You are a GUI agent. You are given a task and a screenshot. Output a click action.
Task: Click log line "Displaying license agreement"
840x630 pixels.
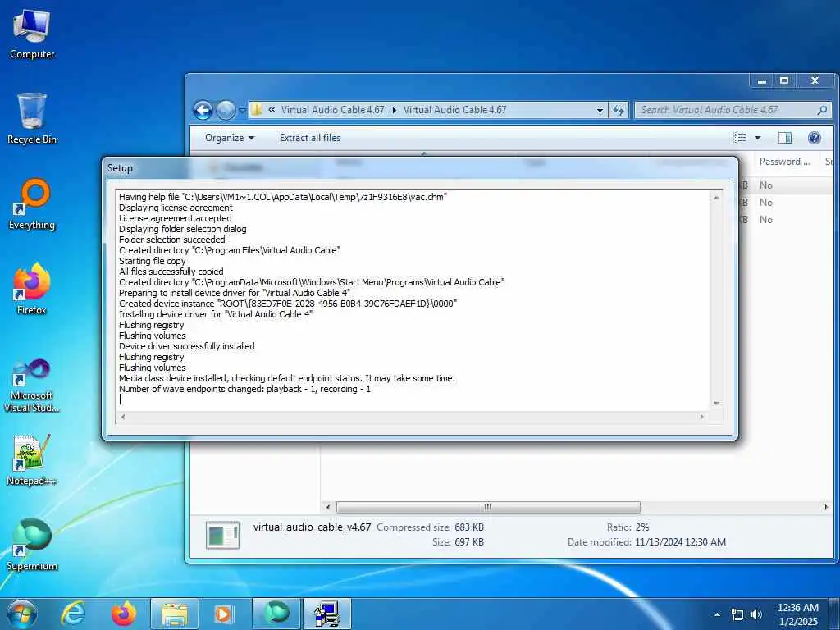pyautogui.click(x=176, y=208)
